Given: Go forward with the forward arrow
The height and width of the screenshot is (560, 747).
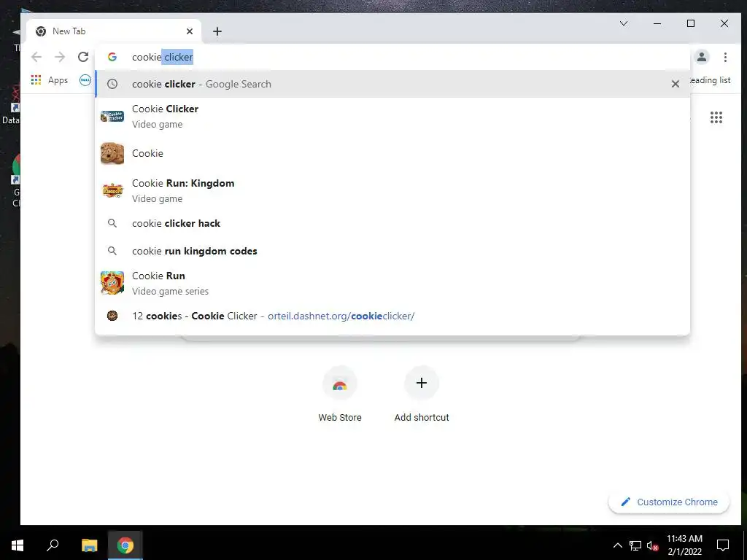Looking at the screenshot, I should click(60, 57).
